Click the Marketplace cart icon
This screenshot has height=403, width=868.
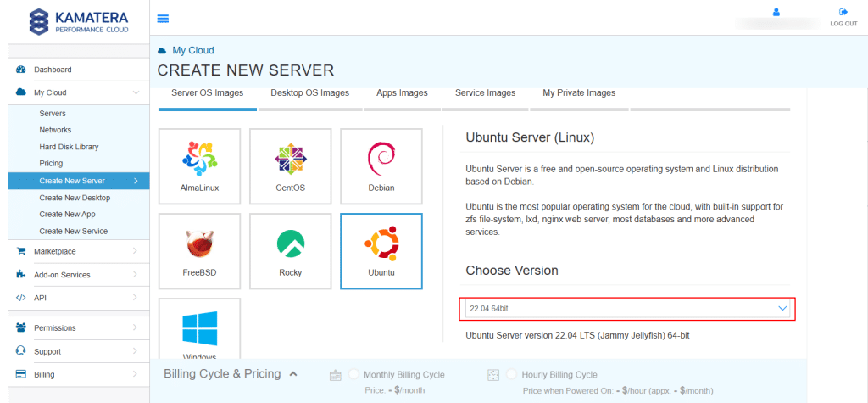click(21, 251)
